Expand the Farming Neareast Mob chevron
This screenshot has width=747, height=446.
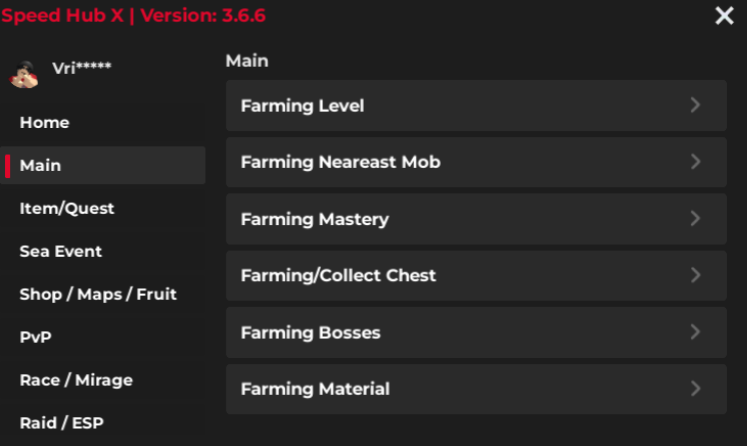pos(696,162)
